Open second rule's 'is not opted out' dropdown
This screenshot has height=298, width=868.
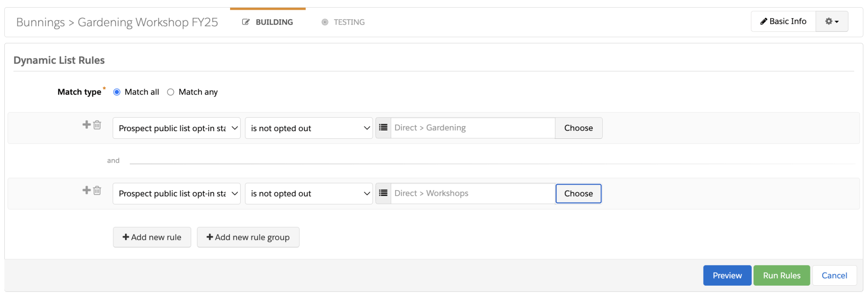309,194
